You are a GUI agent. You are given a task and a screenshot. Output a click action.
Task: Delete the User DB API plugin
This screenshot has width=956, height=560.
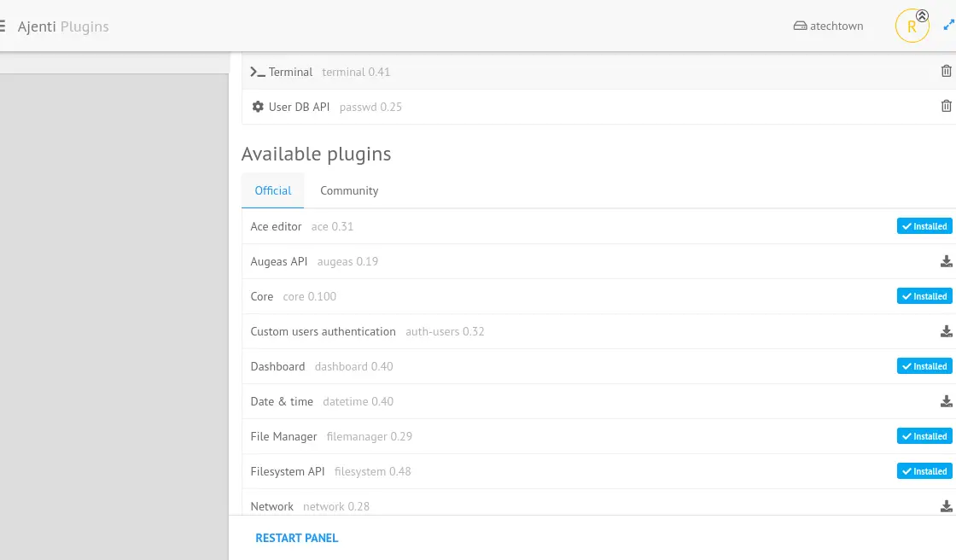946,106
